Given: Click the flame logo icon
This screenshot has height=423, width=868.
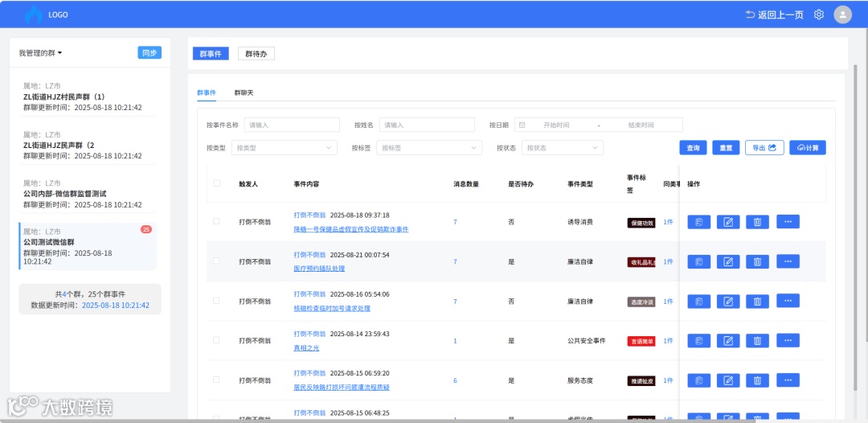Looking at the screenshot, I should 34,14.
